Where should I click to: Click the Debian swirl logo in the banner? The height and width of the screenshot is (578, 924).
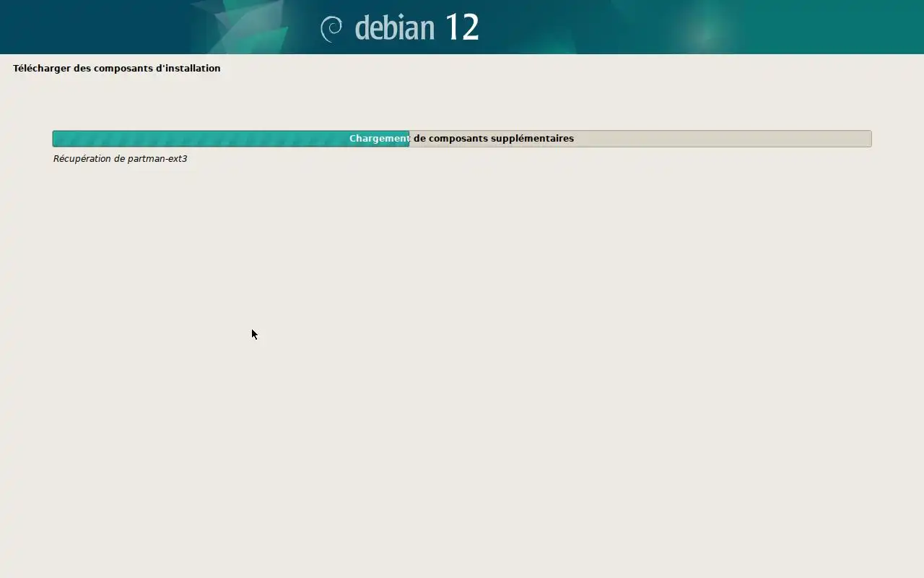331,29
